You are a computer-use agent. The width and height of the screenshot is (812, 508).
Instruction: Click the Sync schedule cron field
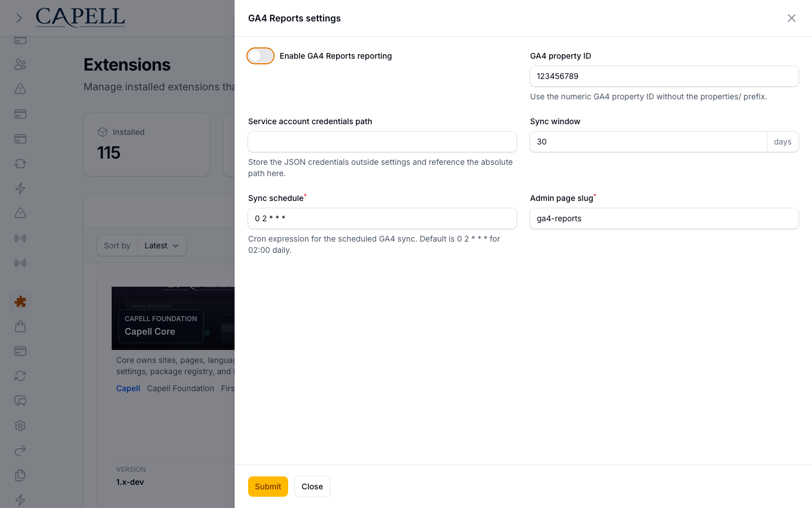tap(382, 218)
